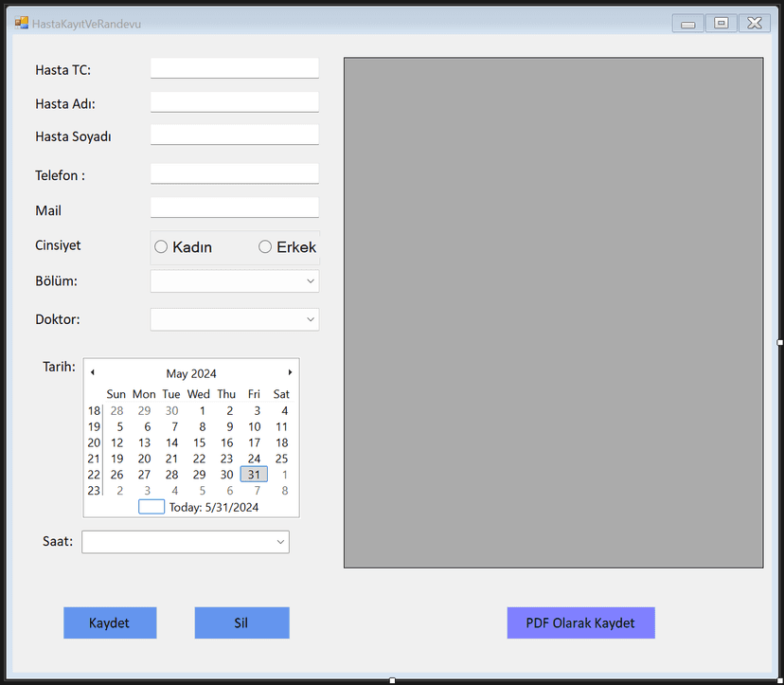Choose May 18 on the calendar
784x685 pixels.
[282, 442]
